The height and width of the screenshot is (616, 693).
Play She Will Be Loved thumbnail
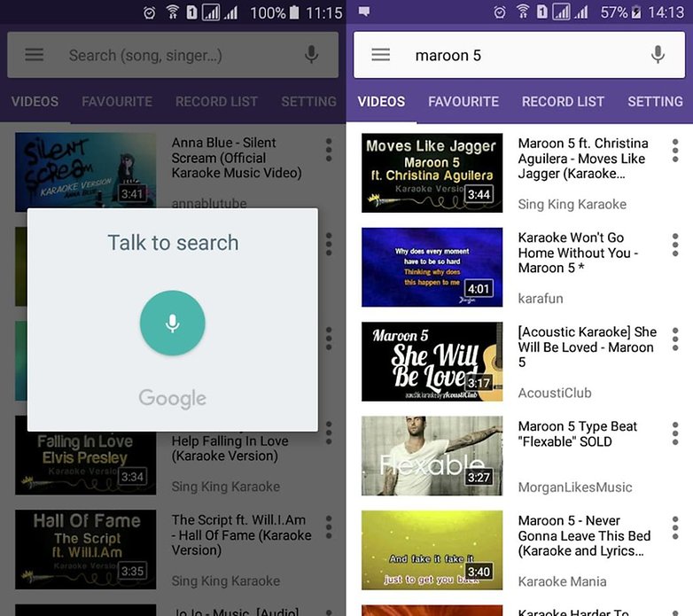pyautogui.click(x=432, y=362)
